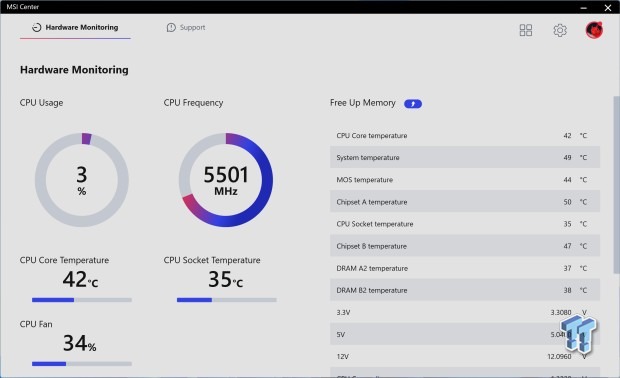620x378 pixels.
Task: Select the MOS temperature row
Action: click(465, 180)
